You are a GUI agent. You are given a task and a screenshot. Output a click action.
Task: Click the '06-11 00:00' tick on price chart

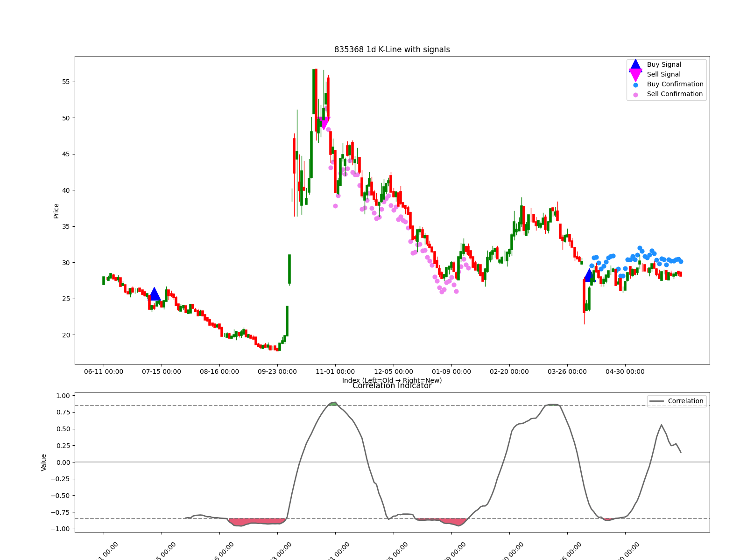tap(104, 371)
